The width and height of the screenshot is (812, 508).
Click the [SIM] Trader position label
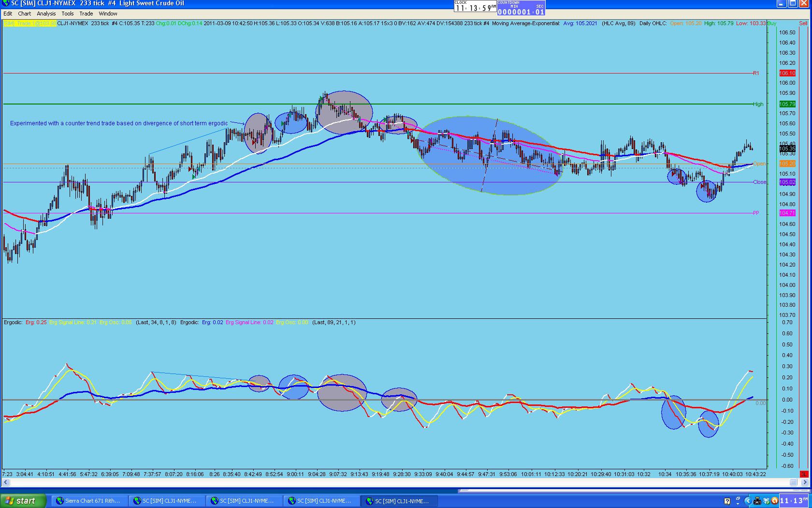click(30, 23)
